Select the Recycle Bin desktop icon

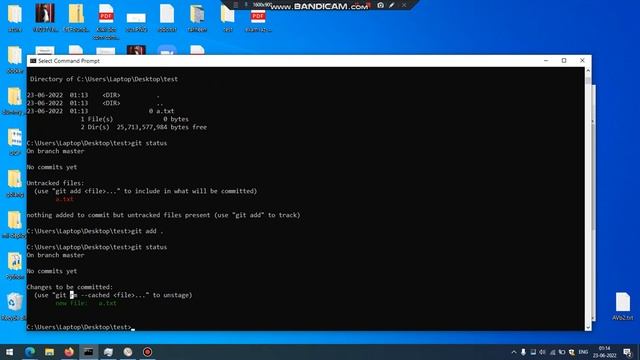pyautogui.click(x=15, y=307)
